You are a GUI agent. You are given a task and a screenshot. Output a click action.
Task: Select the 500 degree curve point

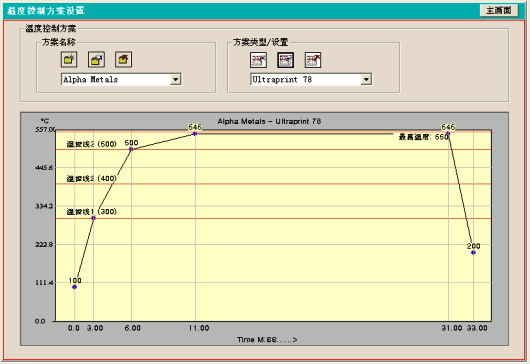pyautogui.click(x=131, y=149)
